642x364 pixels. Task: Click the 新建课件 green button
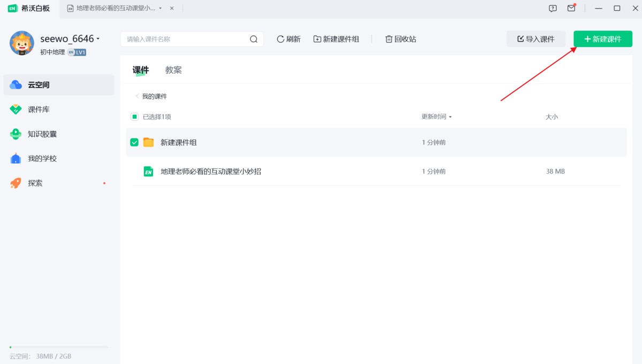tap(602, 38)
